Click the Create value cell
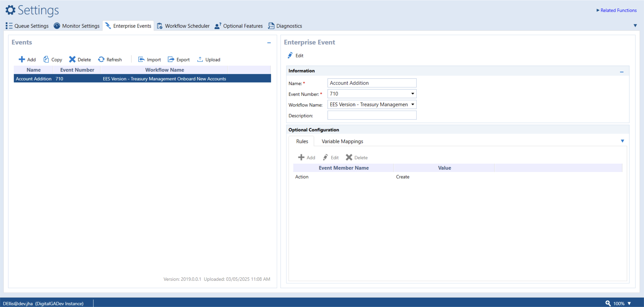The image size is (644, 307). click(402, 177)
